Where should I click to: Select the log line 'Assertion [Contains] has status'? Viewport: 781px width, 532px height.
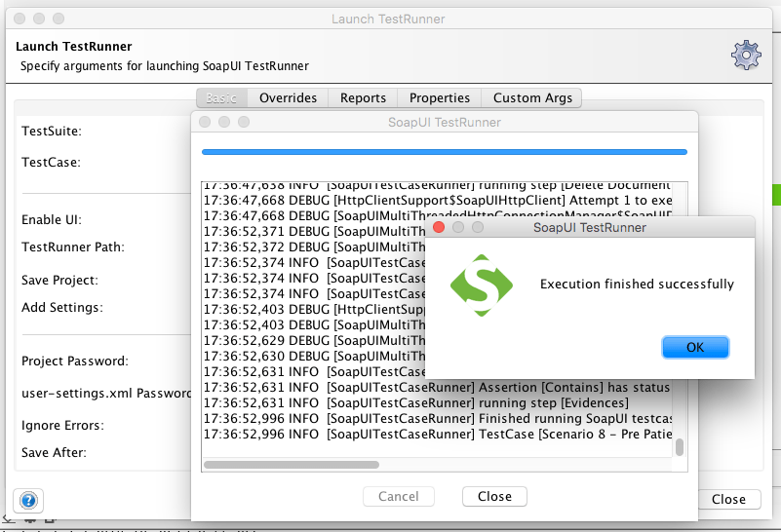[437, 387]
